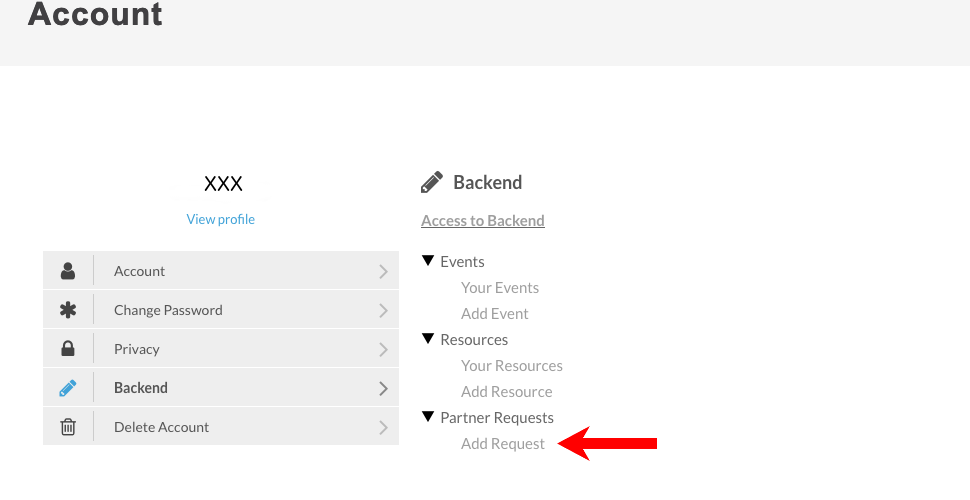Click Add Event under Events

coord(495,314)
